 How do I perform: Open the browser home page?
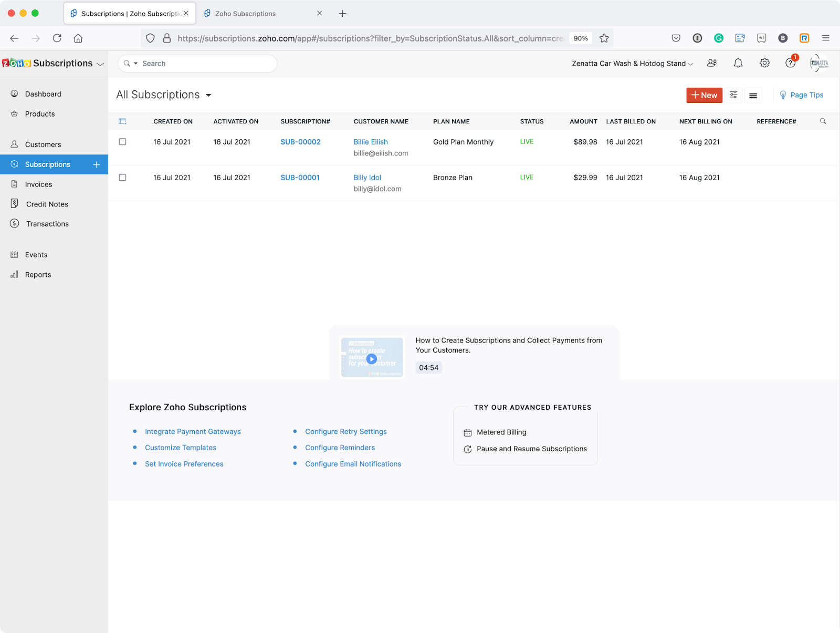click(78, 38)
